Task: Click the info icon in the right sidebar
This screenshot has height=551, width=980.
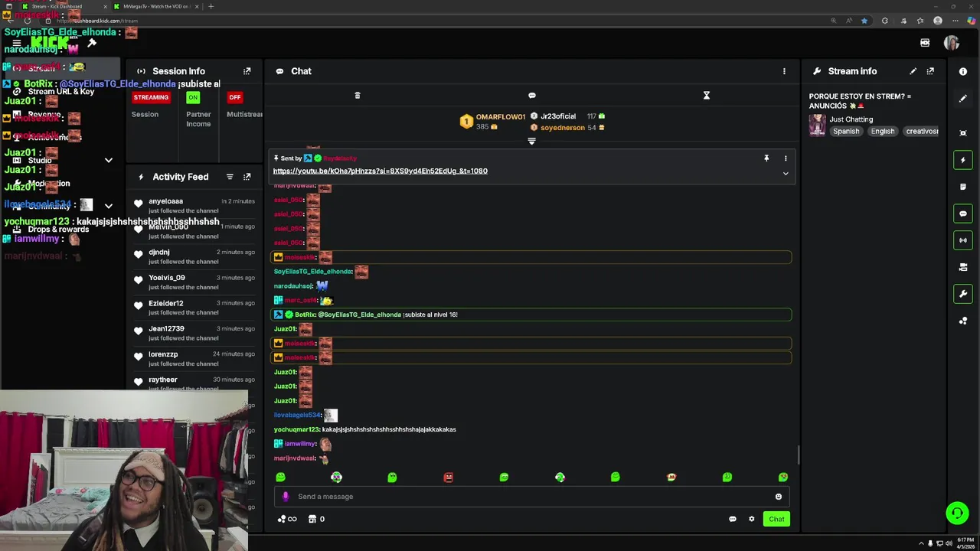Action: tap(963, 71)
